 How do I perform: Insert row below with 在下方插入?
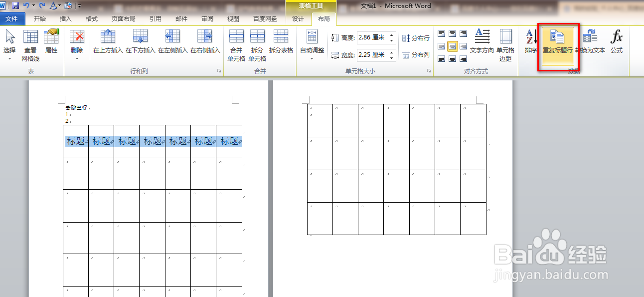click(141, 41)
